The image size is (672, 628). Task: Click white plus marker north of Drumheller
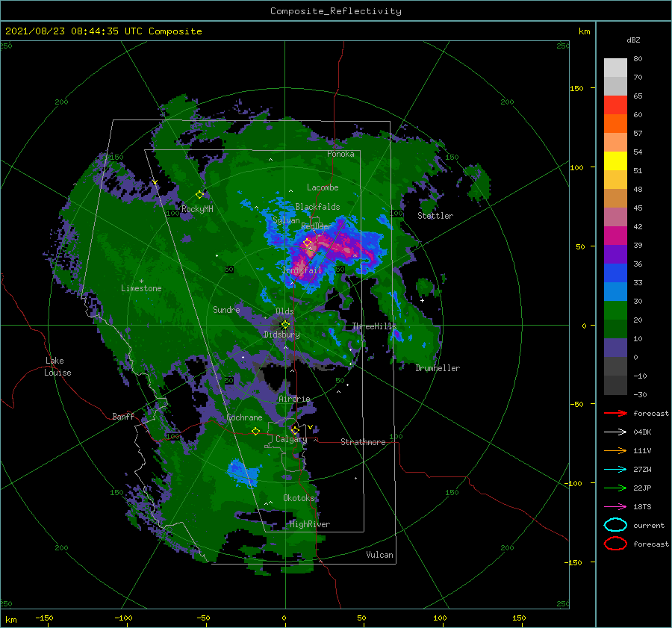click(x=422, y=300)
